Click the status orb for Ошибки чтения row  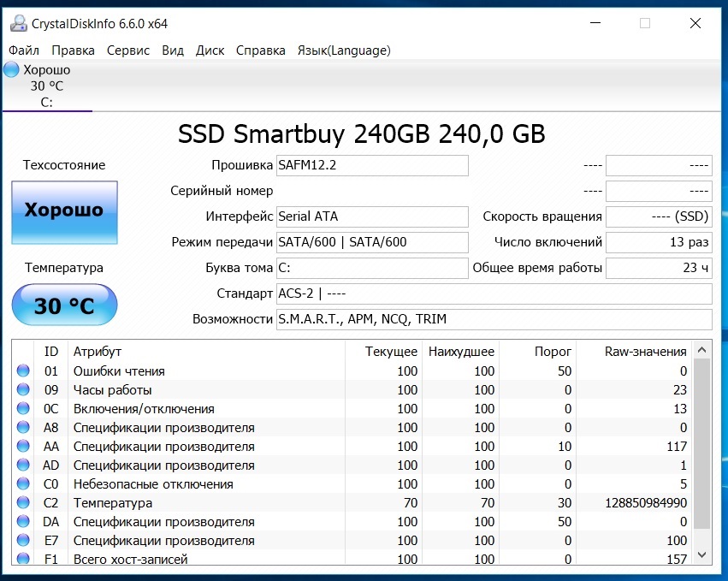click(22, 371)
